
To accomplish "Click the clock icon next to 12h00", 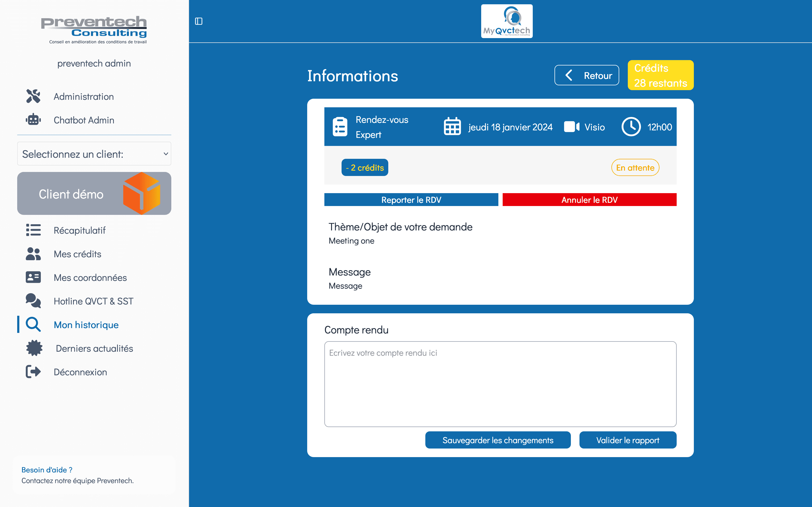I will pyautogui.click(x=631, y=127).
